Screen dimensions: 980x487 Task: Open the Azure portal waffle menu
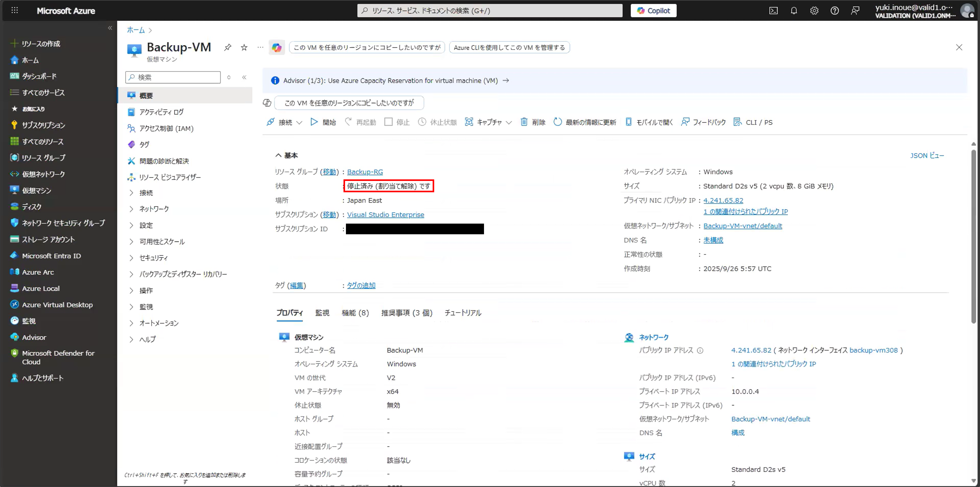point(14,11)
